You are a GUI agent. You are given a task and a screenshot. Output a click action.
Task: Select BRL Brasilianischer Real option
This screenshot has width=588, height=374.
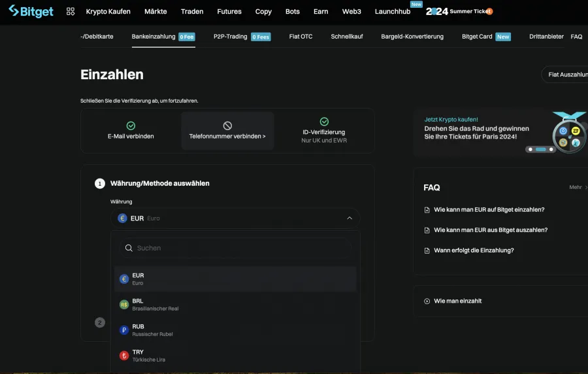tap(235, 305)
